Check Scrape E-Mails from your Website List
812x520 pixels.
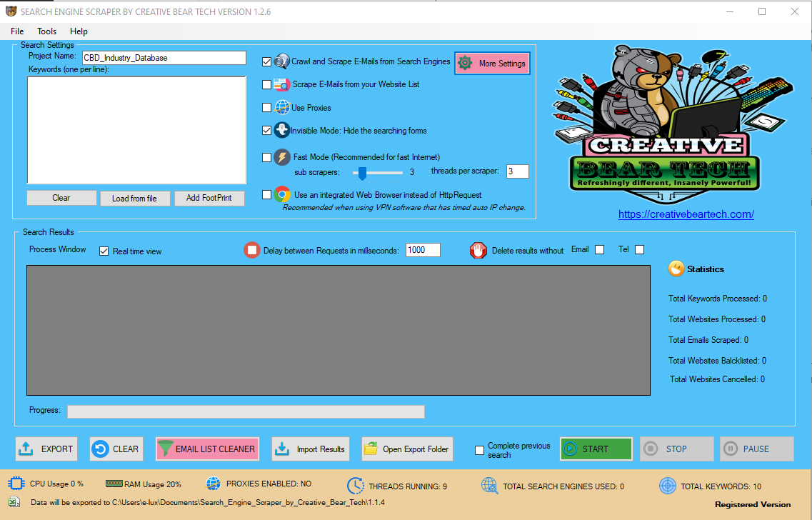(x=266, y=84)
